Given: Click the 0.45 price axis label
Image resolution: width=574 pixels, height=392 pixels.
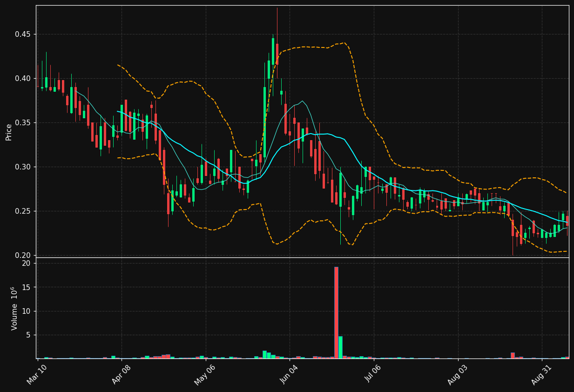Looking at the screenshot, I should coord(22,34).
